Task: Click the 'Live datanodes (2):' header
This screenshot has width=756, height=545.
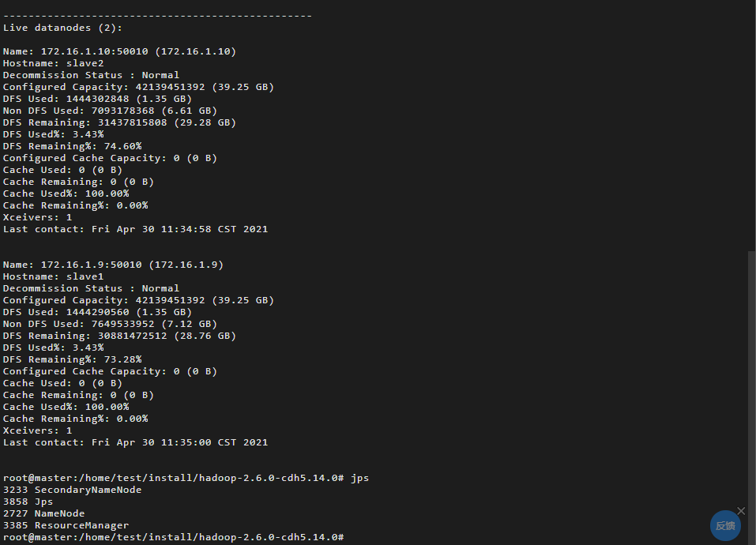Action: [x=62, y=28]
